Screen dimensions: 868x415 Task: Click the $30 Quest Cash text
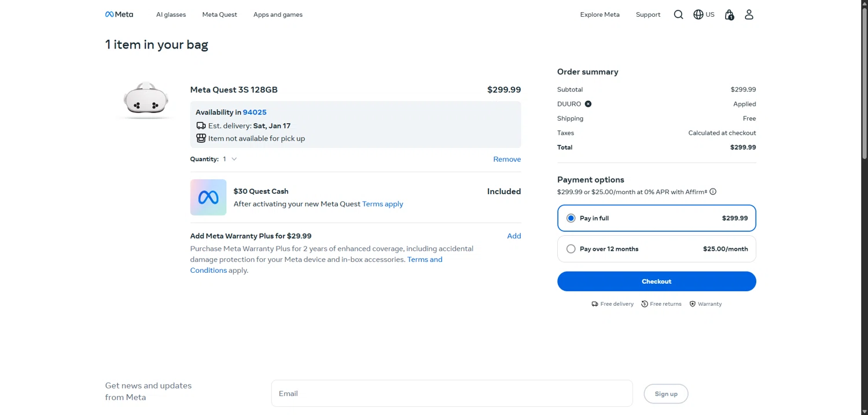pos(261,191)
